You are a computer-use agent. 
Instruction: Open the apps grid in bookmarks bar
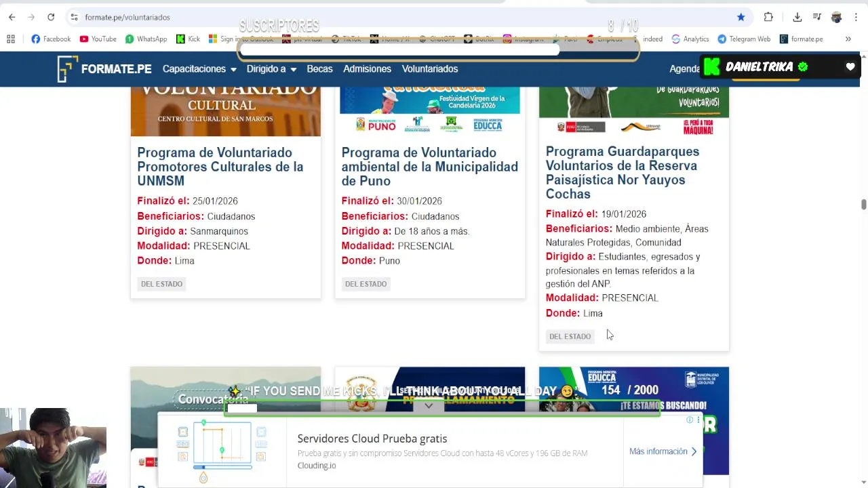tap(11, 39)
